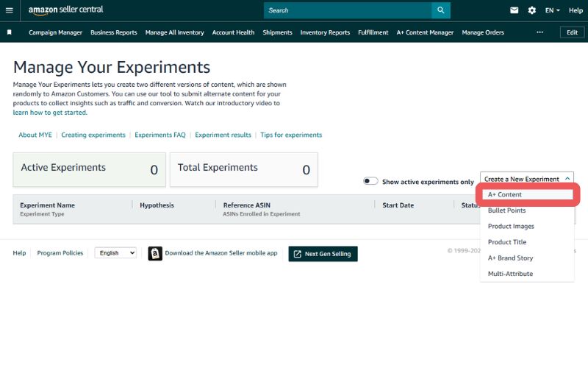The width and height of the screenshot is (588, 368).
Task: Open the EN language dropdown
Action: (x=552, y=10)
